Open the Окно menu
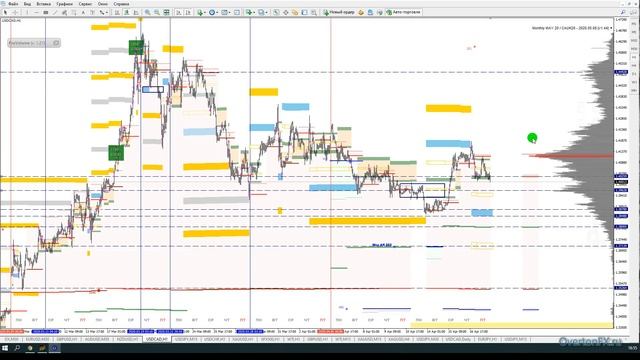Image resolution: width=640 pixels, height=360 pixels. pos(103,4)
